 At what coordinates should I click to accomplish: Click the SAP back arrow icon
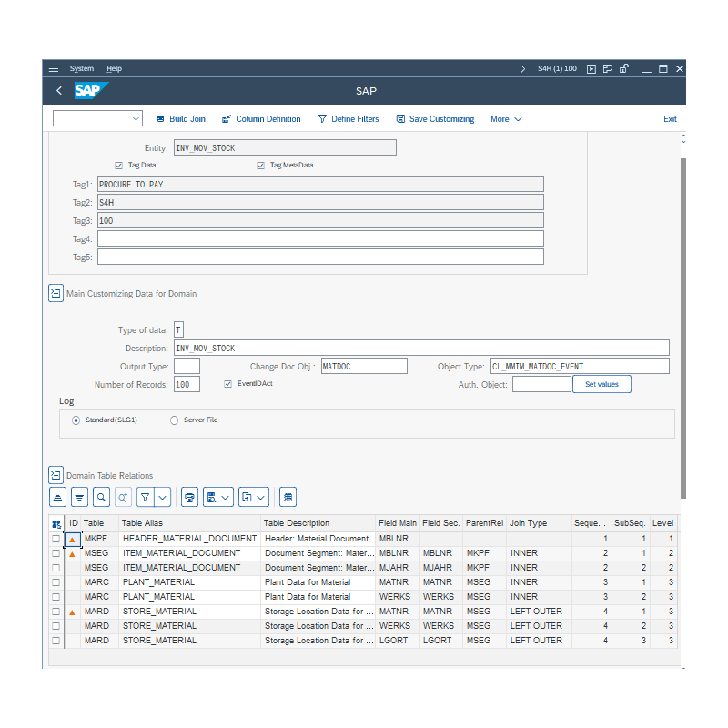click(x=59, y=91)
